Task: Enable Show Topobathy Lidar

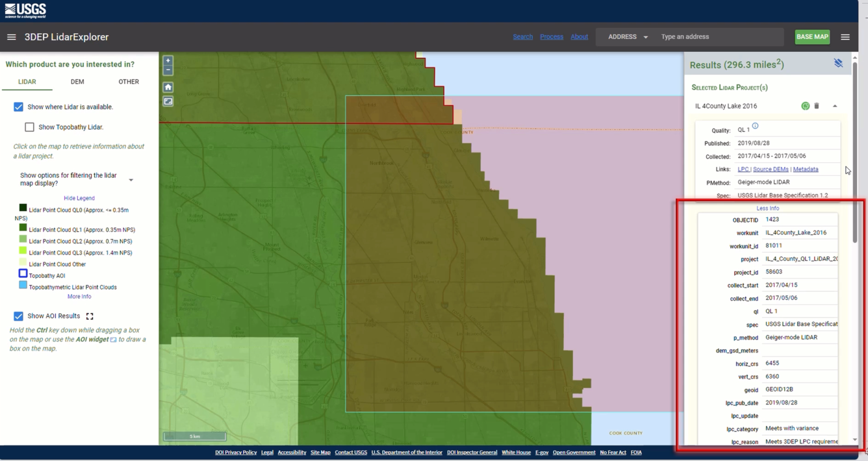Action: 29,127
